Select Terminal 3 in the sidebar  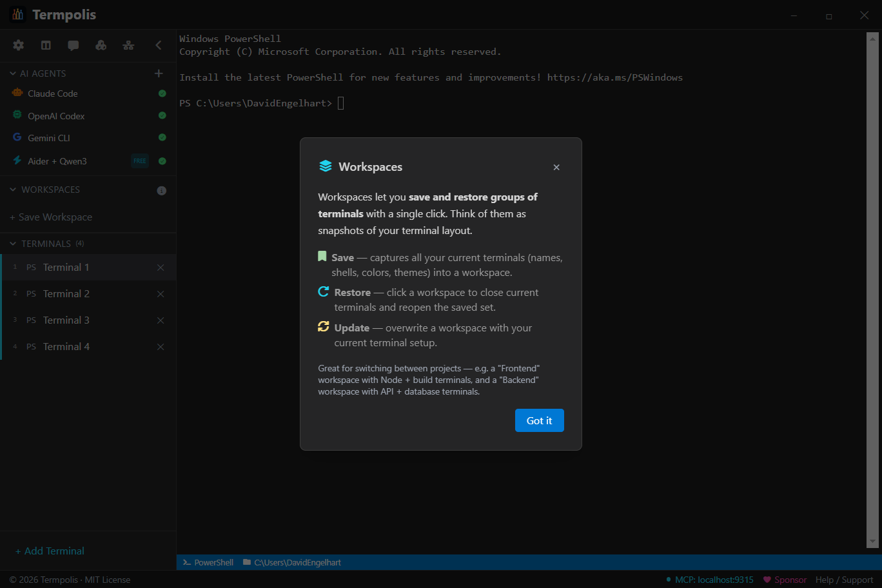66,320
